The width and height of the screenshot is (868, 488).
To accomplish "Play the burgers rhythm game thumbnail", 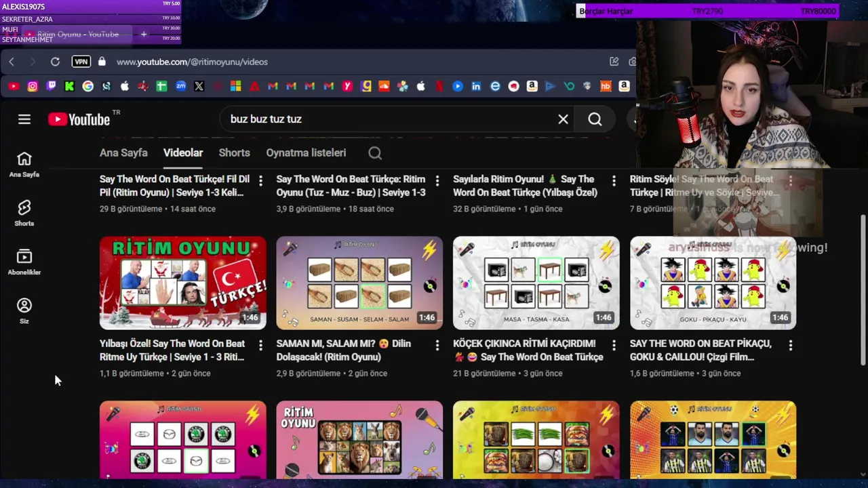I will click(x=536, y=440).
